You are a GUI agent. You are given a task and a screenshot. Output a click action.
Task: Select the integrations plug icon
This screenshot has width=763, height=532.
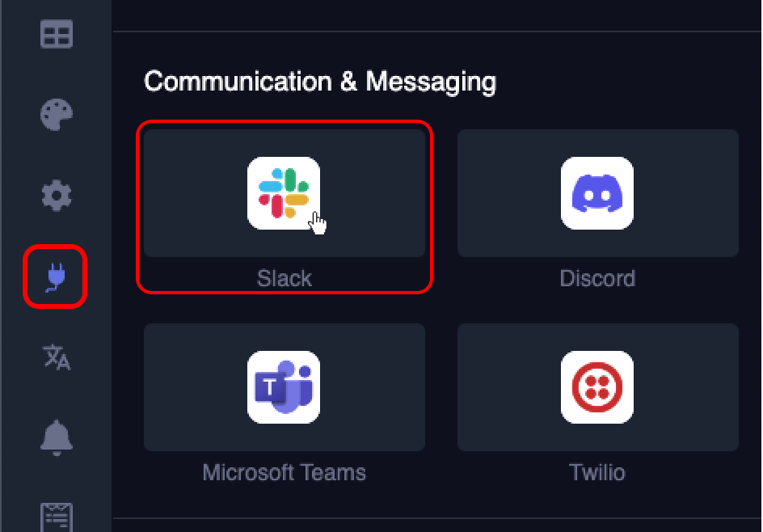56,277
